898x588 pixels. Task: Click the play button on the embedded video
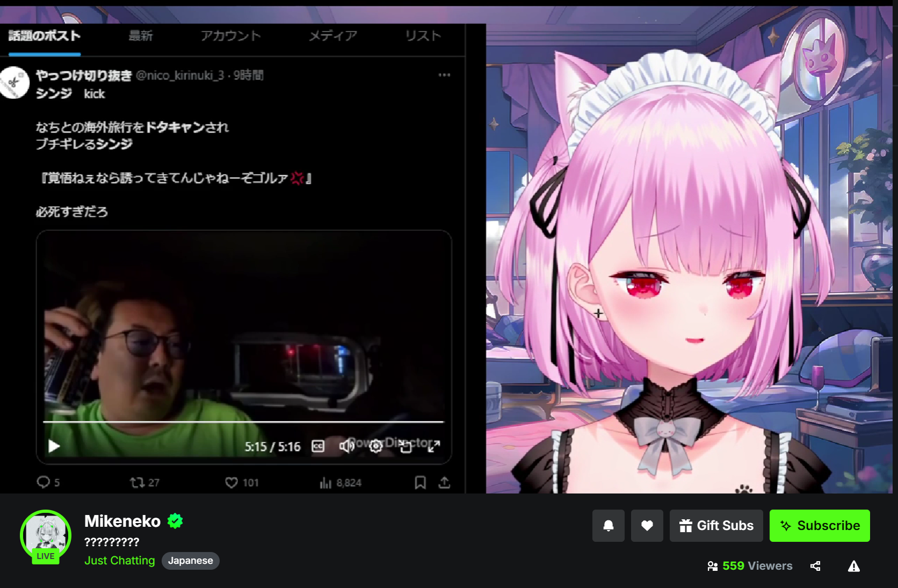pyautogui.click(x=54, y=446)
